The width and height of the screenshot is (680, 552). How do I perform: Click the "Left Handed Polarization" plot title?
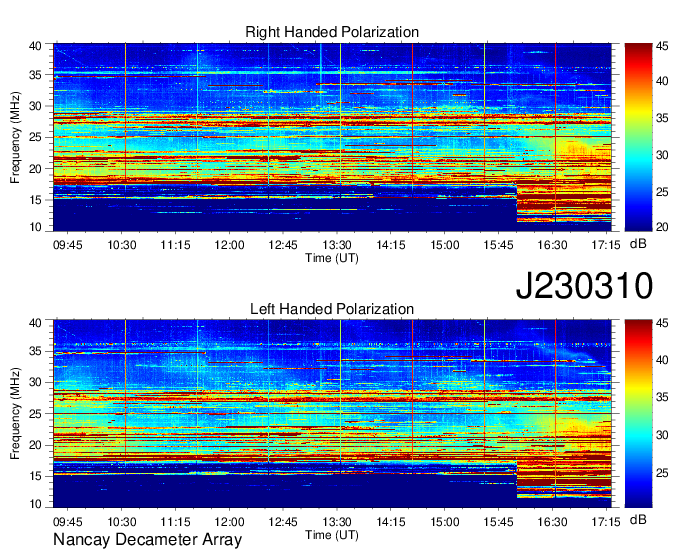[x=332, y=309]
